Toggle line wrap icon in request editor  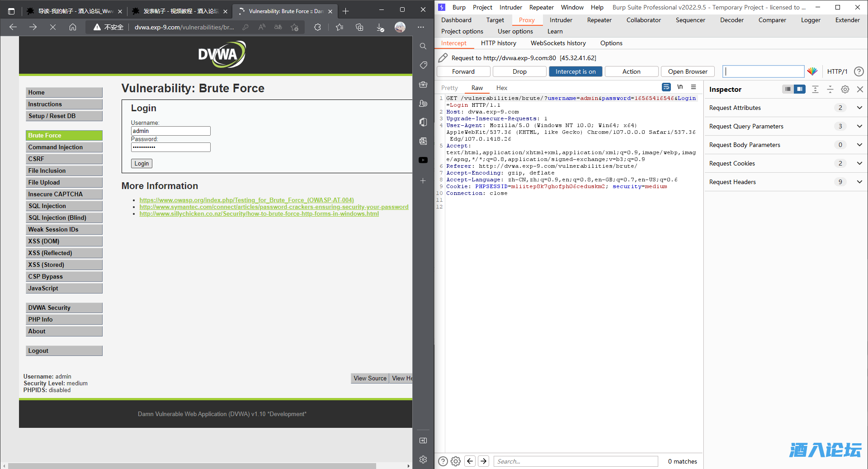pyautogui.click(x=666, y=87)
